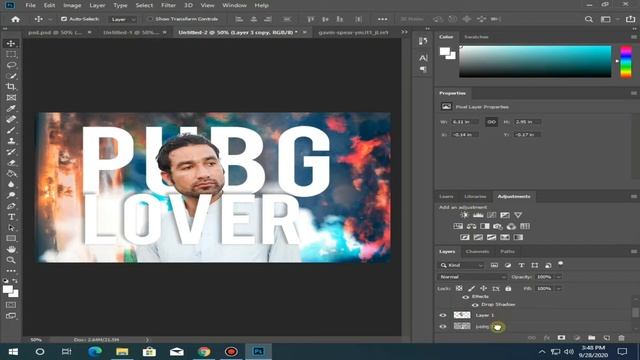Hide the Drop Shadow effect
640x360 pixels.
tap(475, 305)
